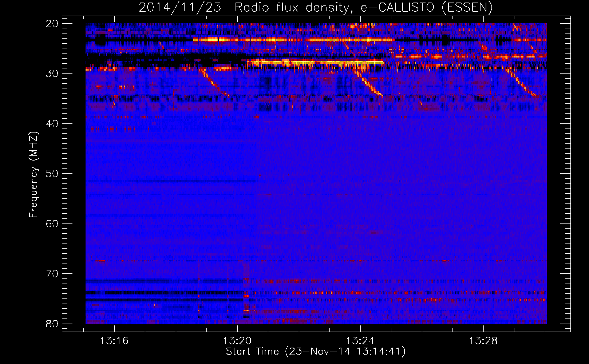
Task: Click the 30 MHz frequency tick label
Action: [52, 74]
